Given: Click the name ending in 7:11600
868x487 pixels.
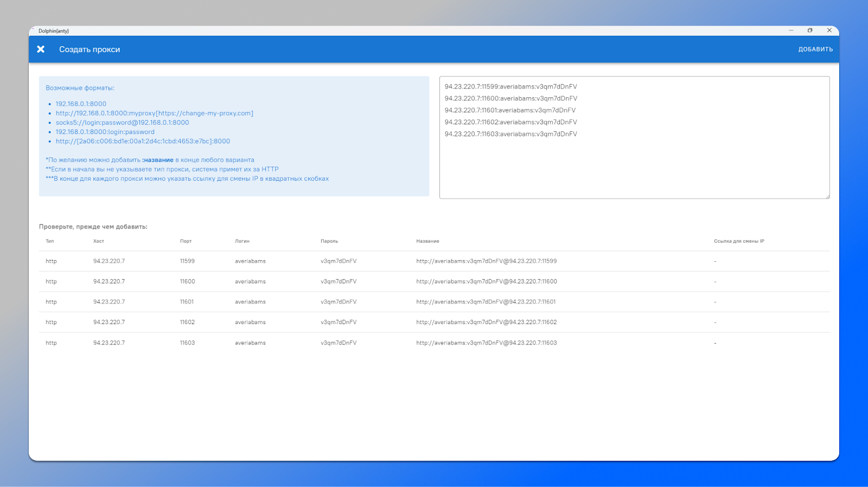Looking at the screenshot, I should [487, 281].
